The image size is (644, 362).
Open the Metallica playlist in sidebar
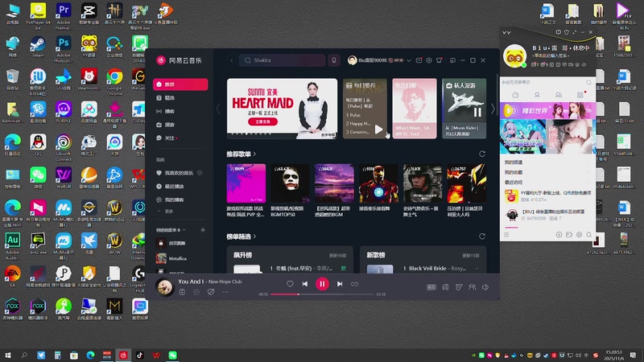(x=180, y=258)
